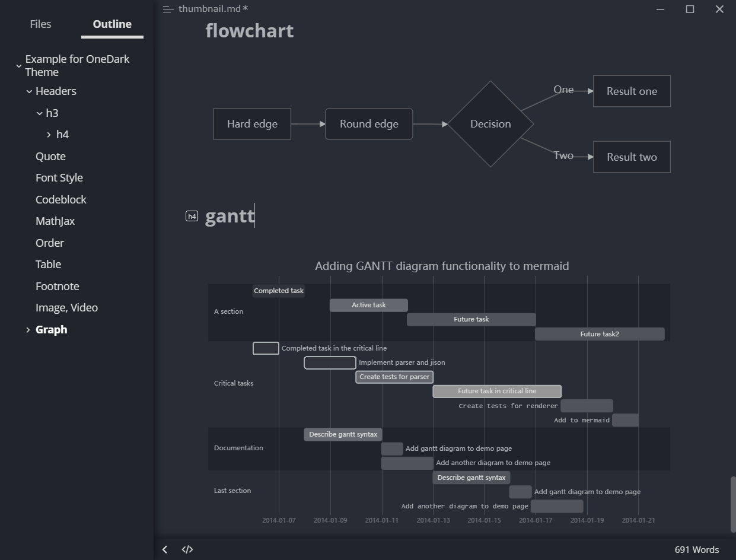Expand the h4 outline chevron
The image size is (736, 560).
(49, 135)
